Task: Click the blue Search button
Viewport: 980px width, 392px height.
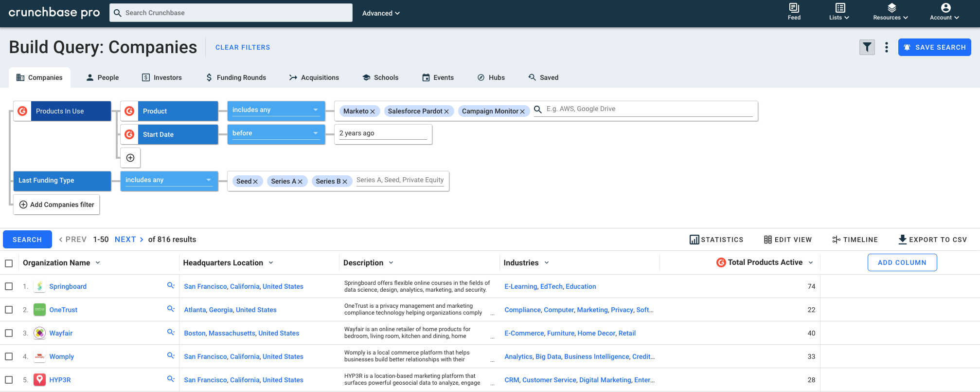Action: pyautogui.click(x=27, y=240)
